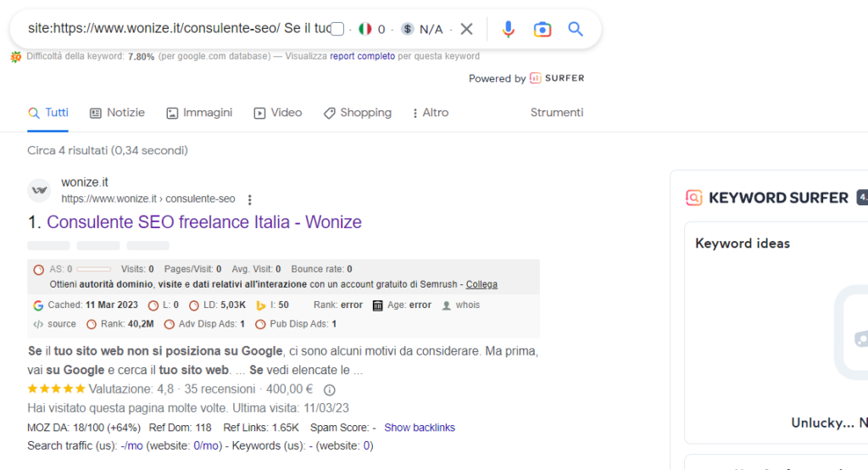This screenshot has height=470, width=868.
Task: Click the dollar CPC icon
Action: (408, 29)
